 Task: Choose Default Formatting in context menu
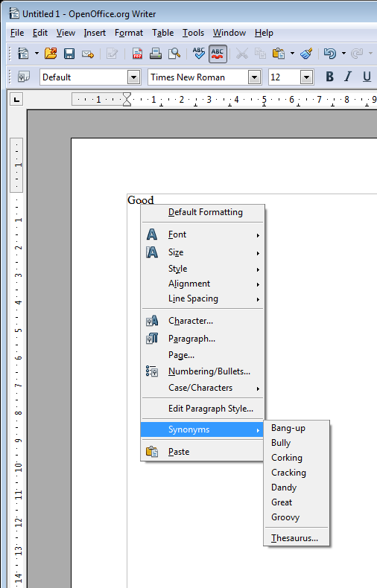[x=203, y=212]
